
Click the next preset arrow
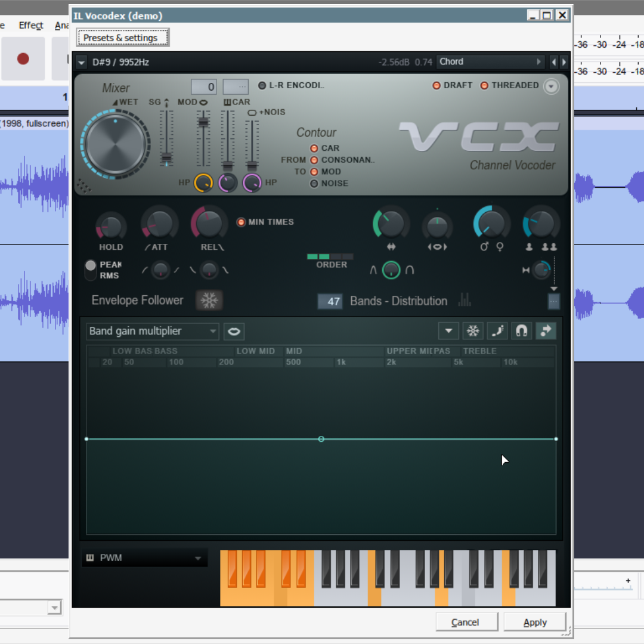[564, 62]
